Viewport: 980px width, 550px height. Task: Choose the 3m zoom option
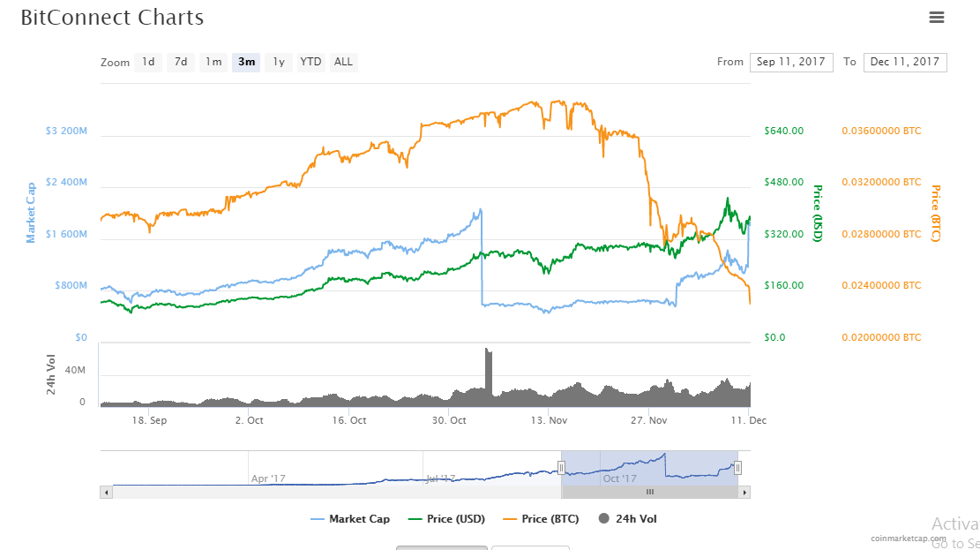coord(246,62)
